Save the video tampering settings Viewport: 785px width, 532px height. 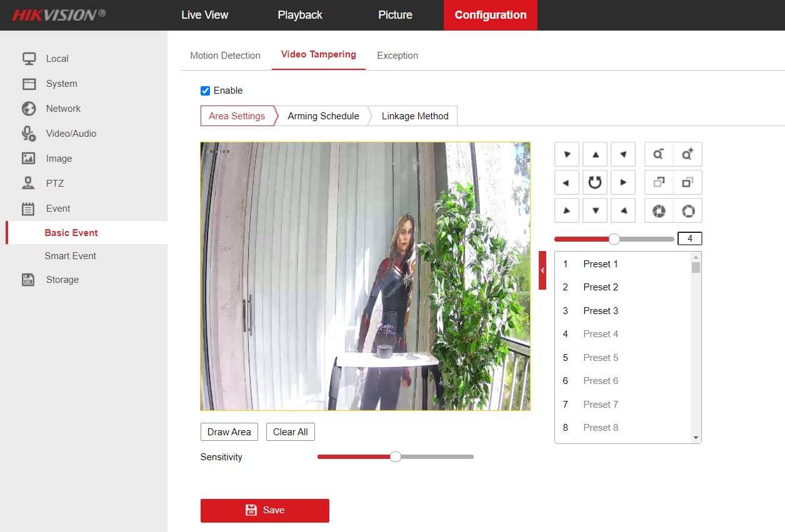[264, 510]
